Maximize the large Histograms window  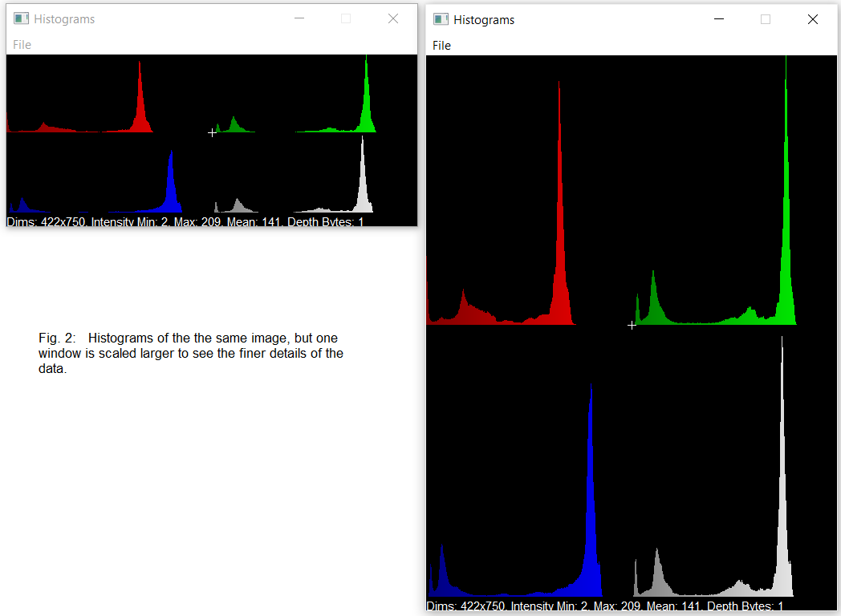(x=766, y=19)
